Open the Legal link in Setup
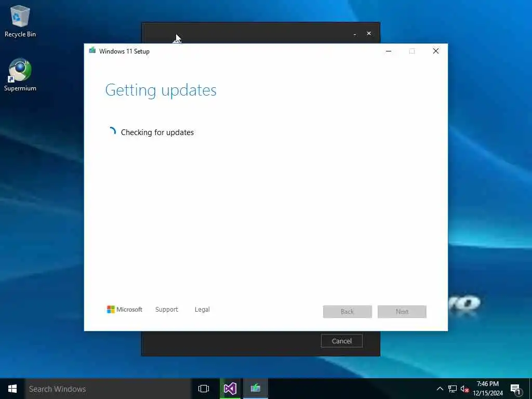The image size is (532, 399). click(x=202, y=310)
